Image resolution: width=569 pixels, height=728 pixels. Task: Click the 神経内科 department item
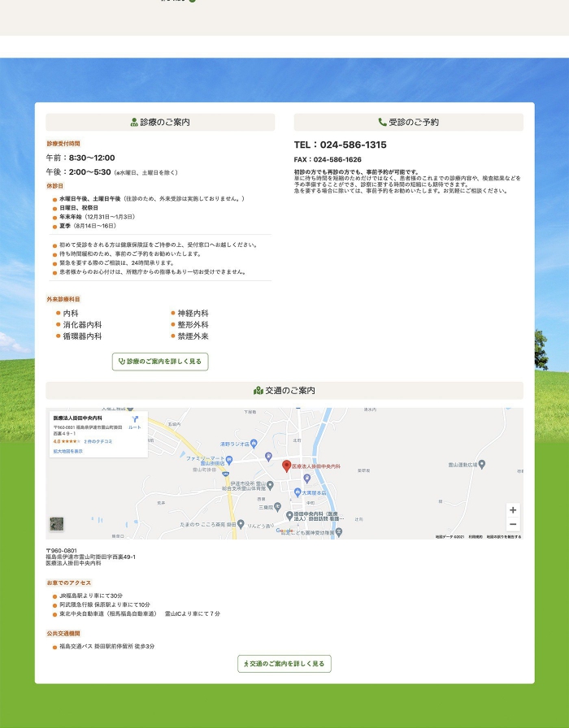pos(193,314)
